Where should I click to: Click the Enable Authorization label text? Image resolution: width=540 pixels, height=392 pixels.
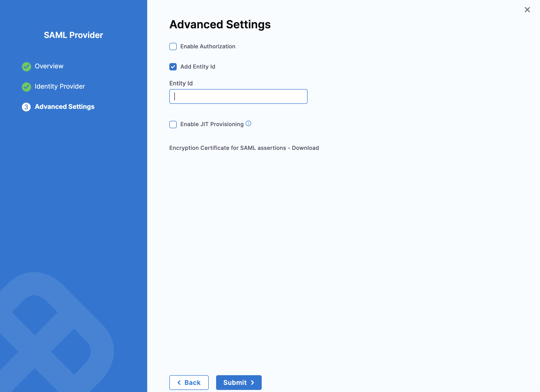click(208, 46)
